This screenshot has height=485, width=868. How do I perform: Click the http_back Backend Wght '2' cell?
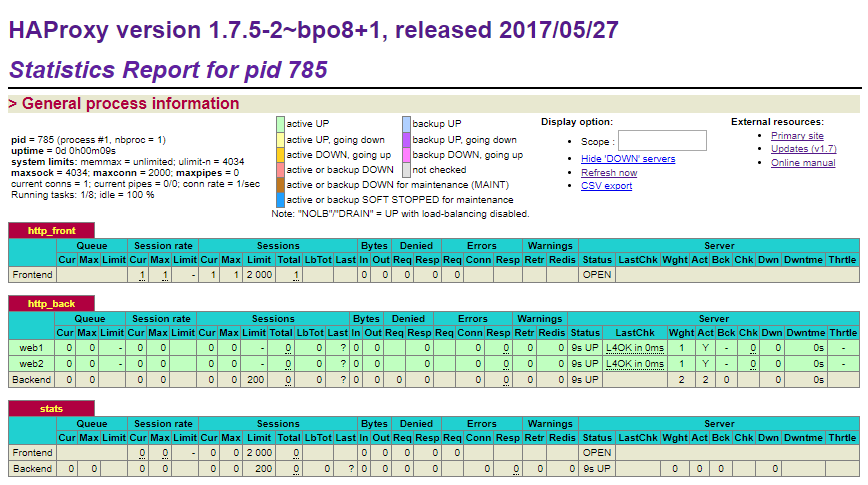[681, 380]
